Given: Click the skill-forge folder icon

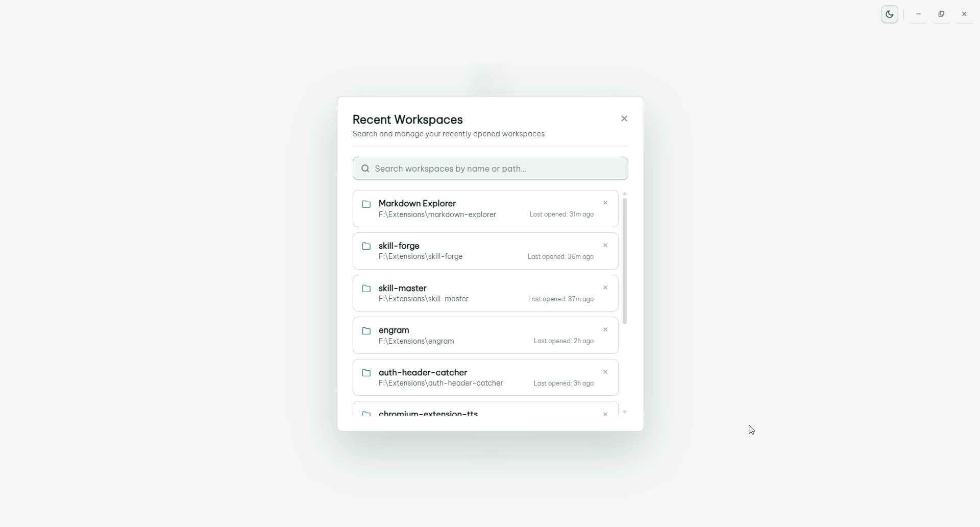Looking at the screenshot, I should pyautogui.click(x=366, y=246).
